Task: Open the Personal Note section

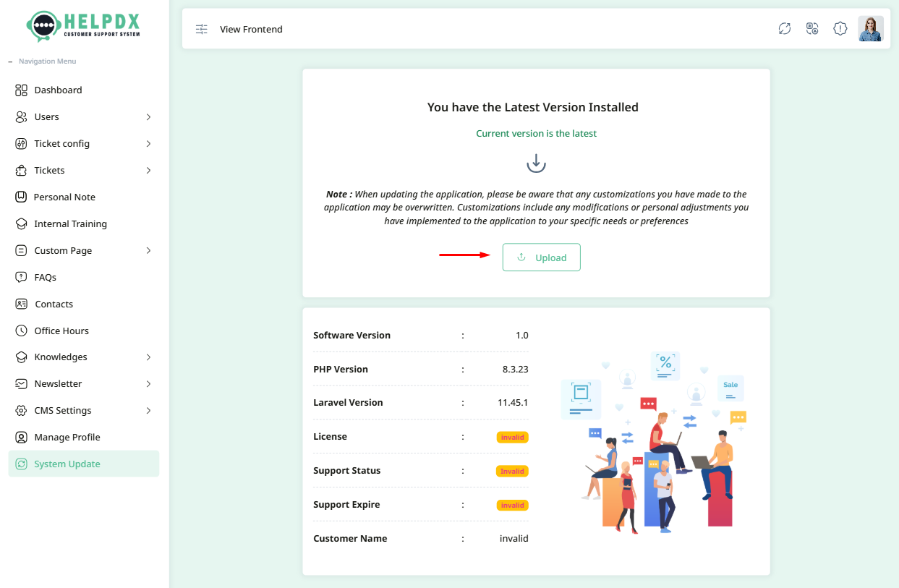Action: pyautogui.click(x=65, y=197)
